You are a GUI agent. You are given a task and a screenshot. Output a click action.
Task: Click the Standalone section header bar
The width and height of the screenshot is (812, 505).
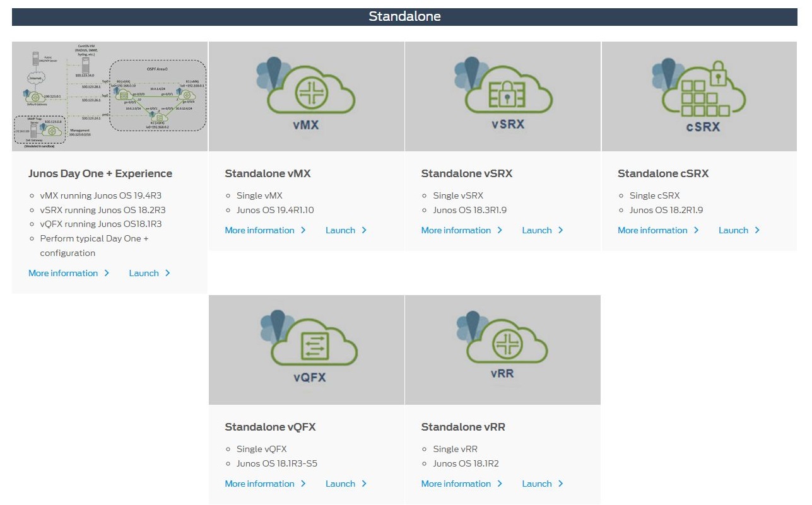tap(406, 16)
